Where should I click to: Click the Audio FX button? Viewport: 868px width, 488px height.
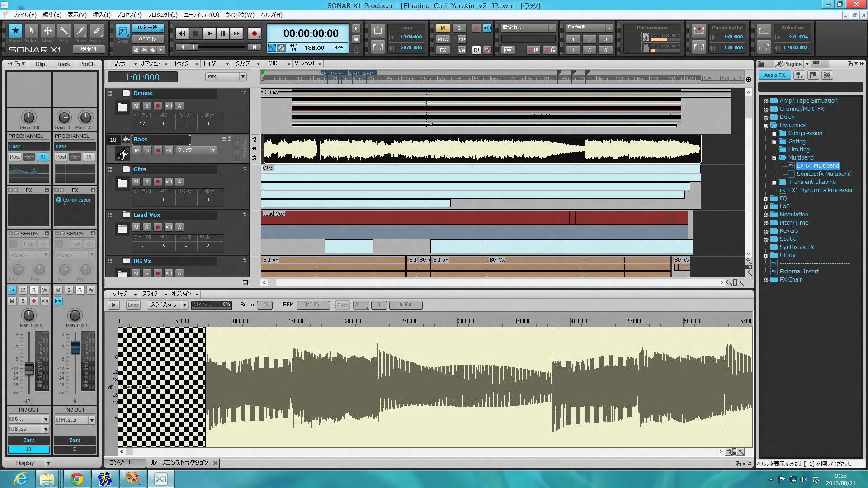pyautogui.click(x=774, y=75)
